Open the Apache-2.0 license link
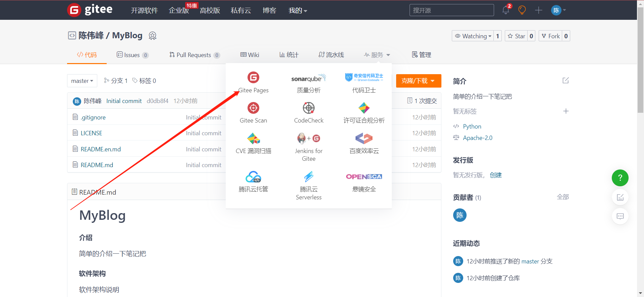The height and width of the screenshot is (297, 644). [x=478, y=138]
